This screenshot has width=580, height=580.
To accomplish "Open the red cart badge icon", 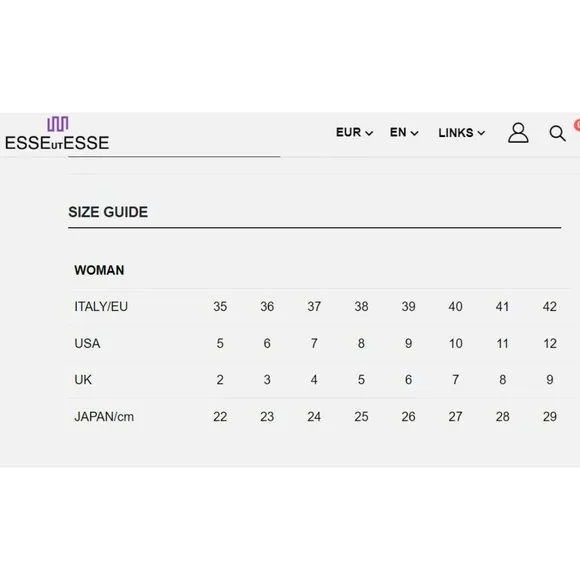I will click(577, 125).
